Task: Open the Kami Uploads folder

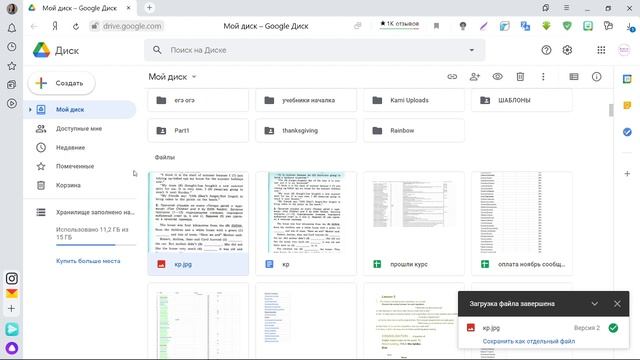Action: pyautogui.click(x=414, y=100)
